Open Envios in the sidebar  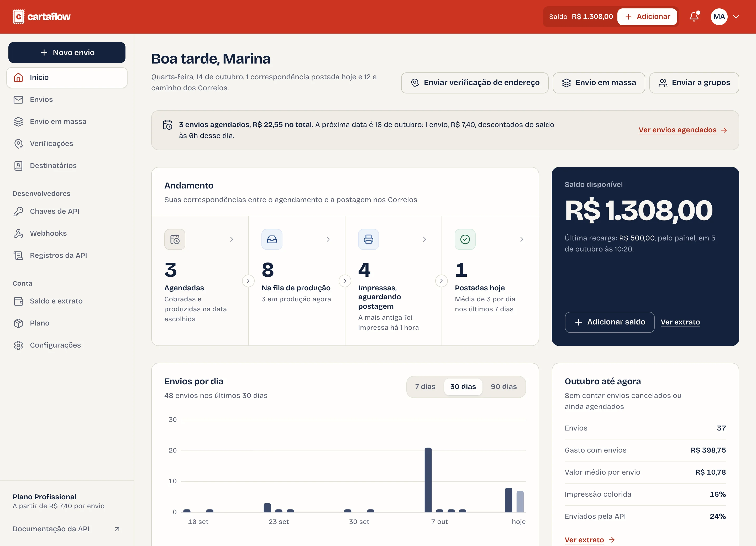click(x=67, y=100)
